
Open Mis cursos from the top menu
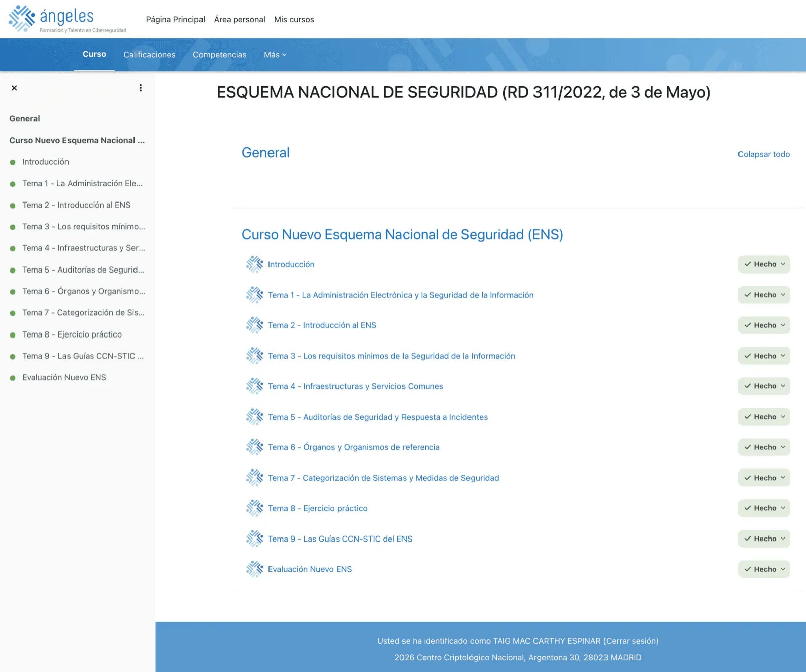(x=294, y=19)
